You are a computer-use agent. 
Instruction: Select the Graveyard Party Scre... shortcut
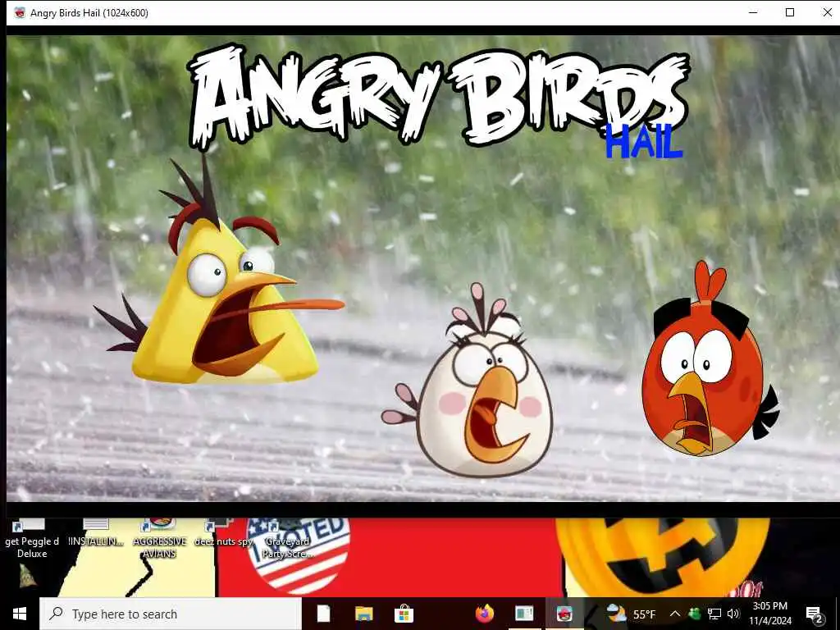coord(286,539)
